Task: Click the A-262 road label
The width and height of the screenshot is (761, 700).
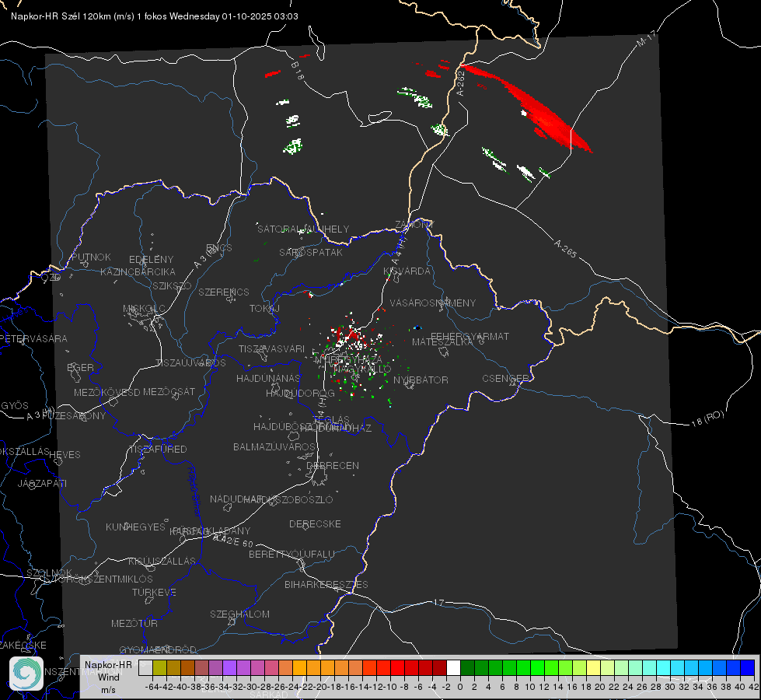Action: click(x=461, y=83)
